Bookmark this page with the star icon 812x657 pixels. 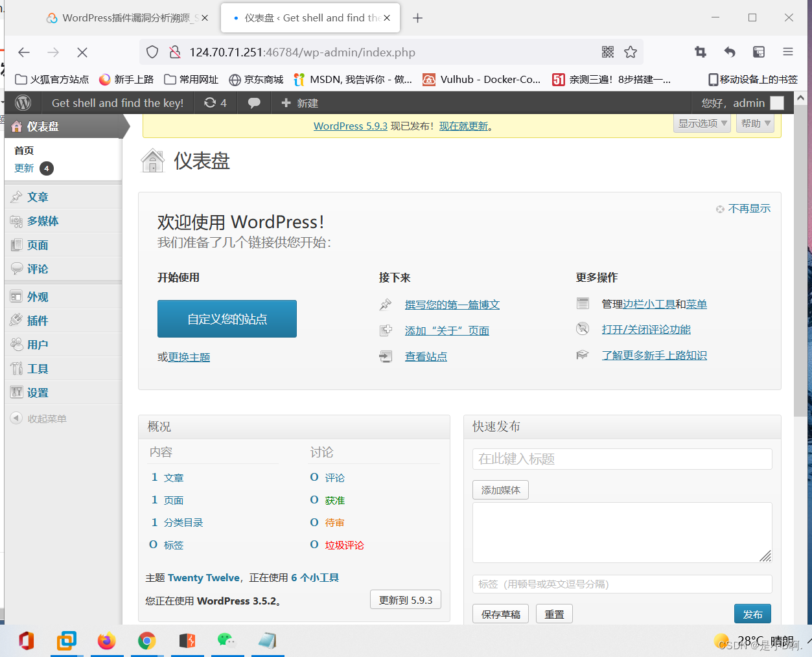coord(631,52)
